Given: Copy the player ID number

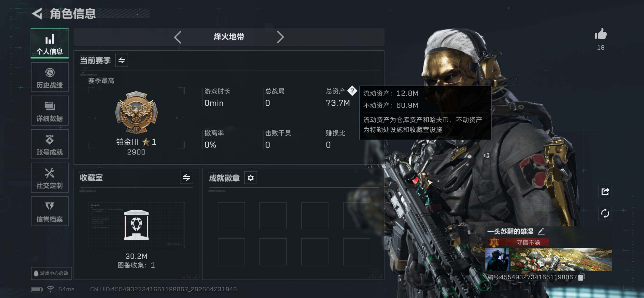Looking at the screenshot, I should [x=581, y=277].
